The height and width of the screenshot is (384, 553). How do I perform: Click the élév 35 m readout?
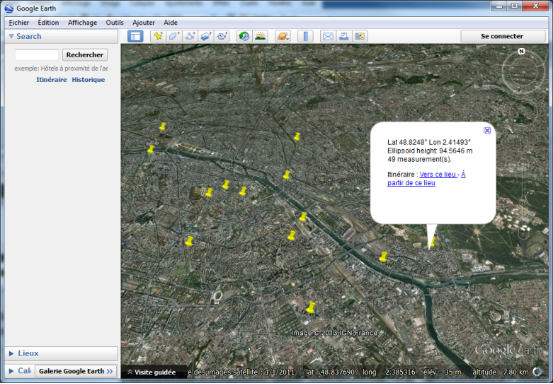click(442, 372)
